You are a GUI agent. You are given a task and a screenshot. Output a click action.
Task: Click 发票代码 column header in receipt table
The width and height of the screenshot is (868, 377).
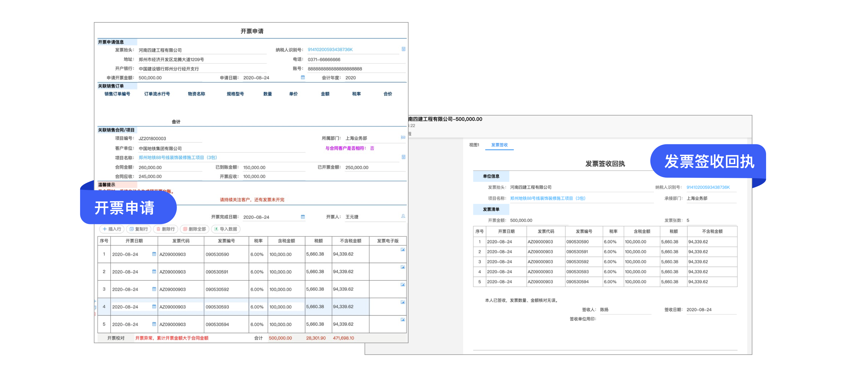[x=545, y=231]
